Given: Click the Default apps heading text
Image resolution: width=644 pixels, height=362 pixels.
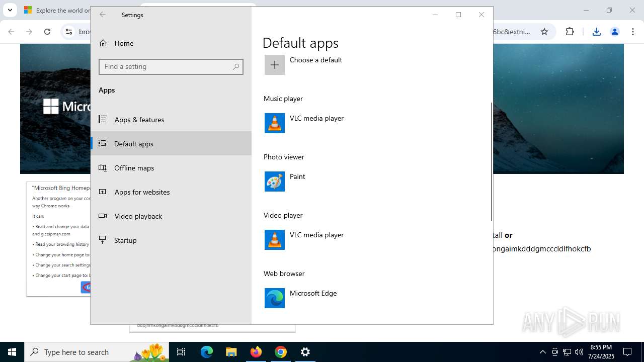Looking at the screenshot, I should coord(300,43).
